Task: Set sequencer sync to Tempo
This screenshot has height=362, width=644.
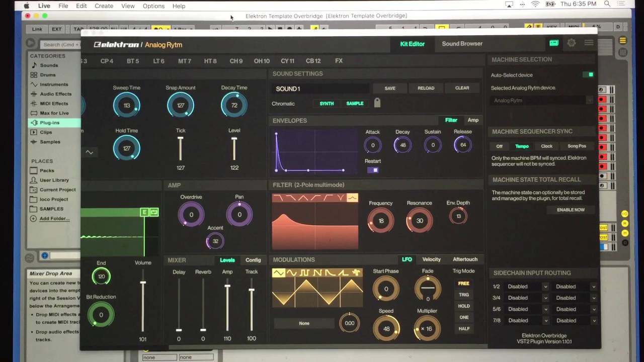Action: (522, 146)
